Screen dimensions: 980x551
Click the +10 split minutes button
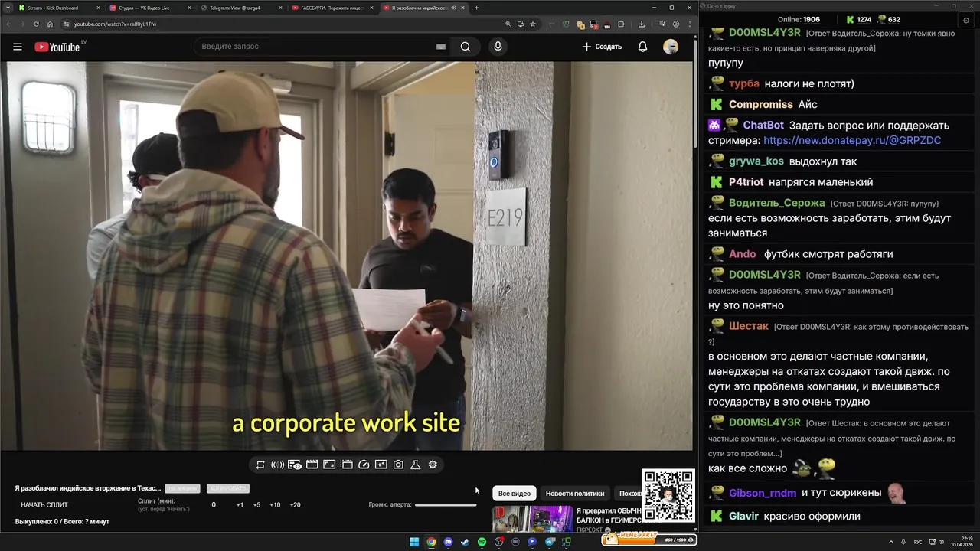tap(275, 505)
